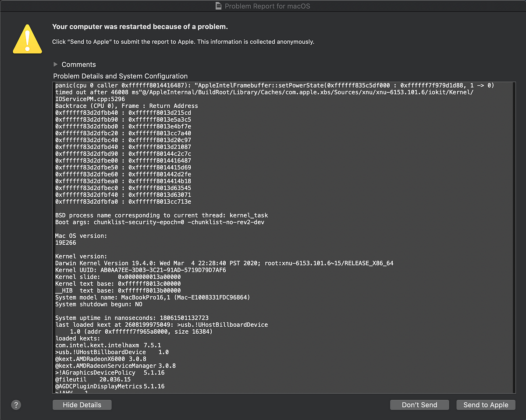
Task: Click the 'BSD process name' kernel_task line
Action: point(161,215)
